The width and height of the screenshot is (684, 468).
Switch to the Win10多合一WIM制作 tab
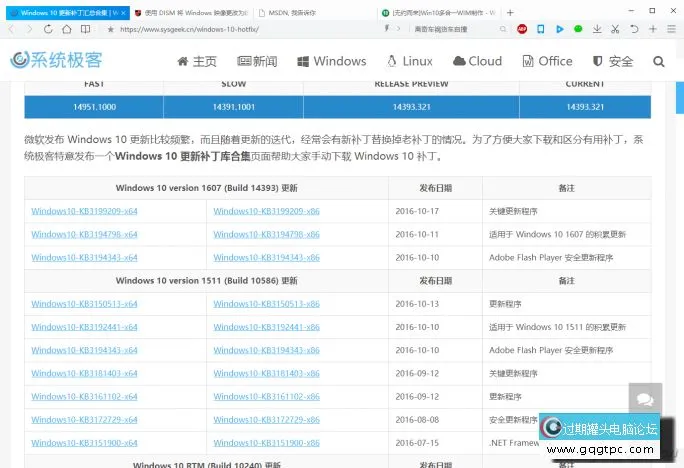[x=439, y=13]
